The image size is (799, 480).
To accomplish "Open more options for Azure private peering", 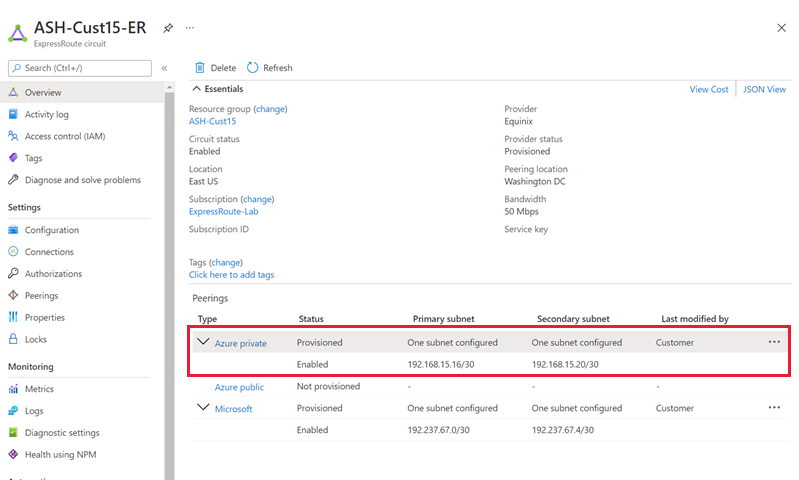I will point(774,342).
